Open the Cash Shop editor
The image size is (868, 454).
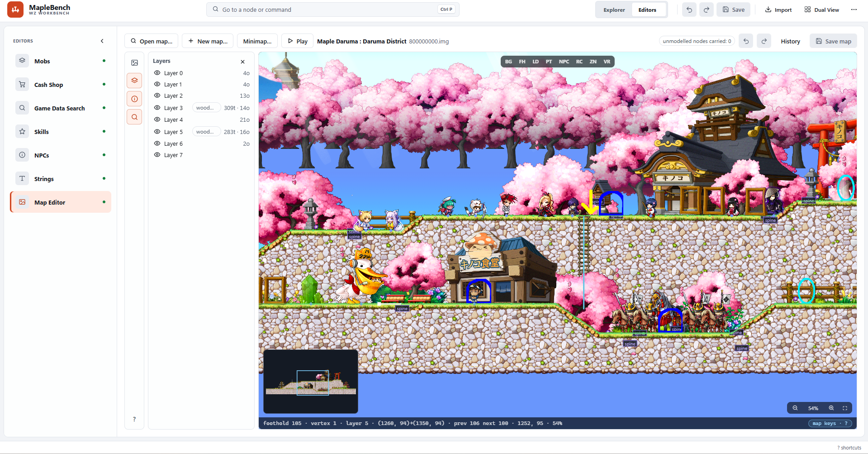[61, 85]
